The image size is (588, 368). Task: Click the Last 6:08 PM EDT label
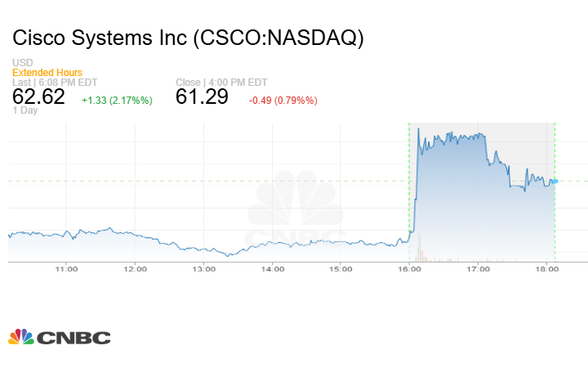click(54, 83)
